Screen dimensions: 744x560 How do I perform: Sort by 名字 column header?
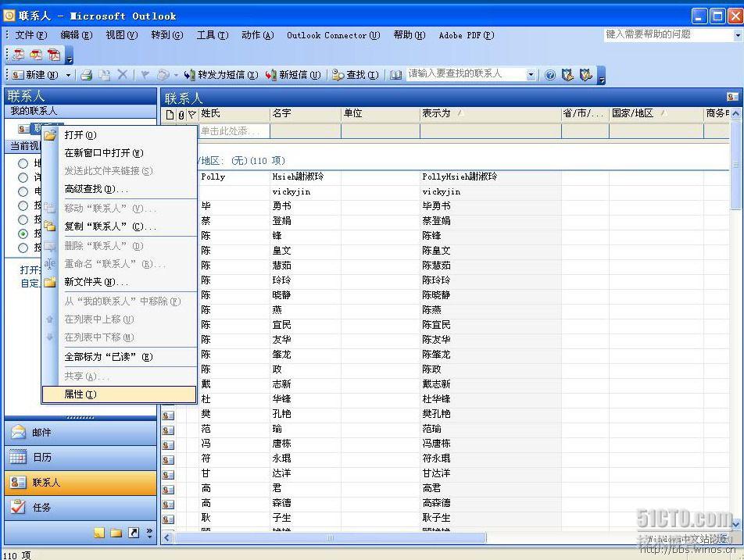[306, 113]
